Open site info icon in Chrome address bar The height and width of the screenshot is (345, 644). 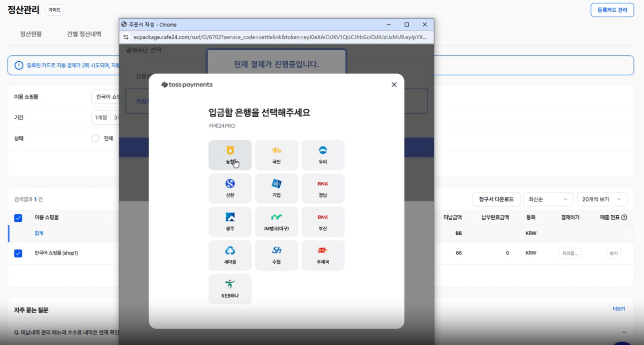coord(126,37)
